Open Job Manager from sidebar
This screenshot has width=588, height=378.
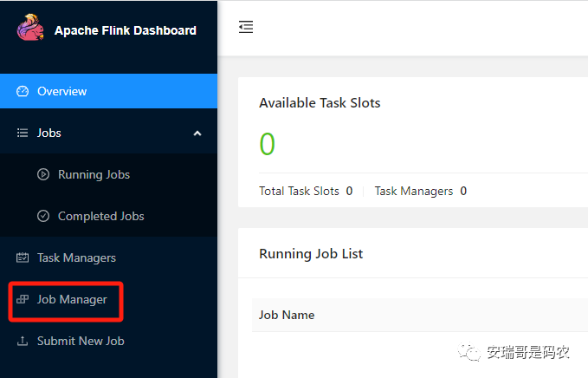tap(72, 299)
